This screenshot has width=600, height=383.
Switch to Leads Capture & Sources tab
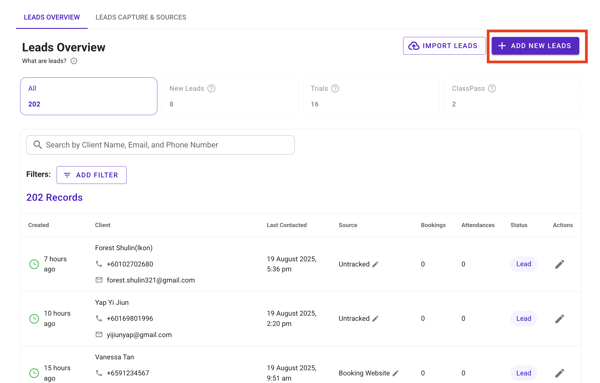[x=141, y=17]
